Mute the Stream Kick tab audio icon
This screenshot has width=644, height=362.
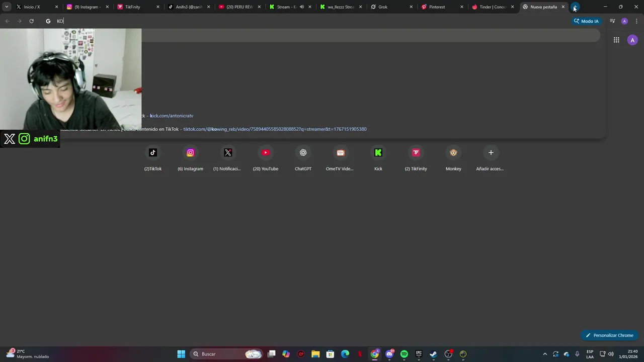point(301,7)
